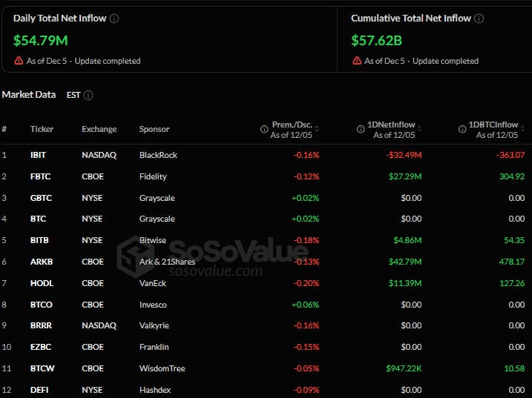Click VanEck sponsor name
The width and height of the screenshot is (532, 398).
(x=153, y=283)
